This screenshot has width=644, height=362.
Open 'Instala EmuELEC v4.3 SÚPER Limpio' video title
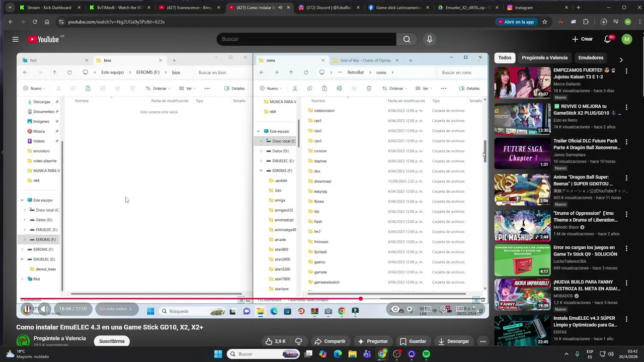click(587, 321)
